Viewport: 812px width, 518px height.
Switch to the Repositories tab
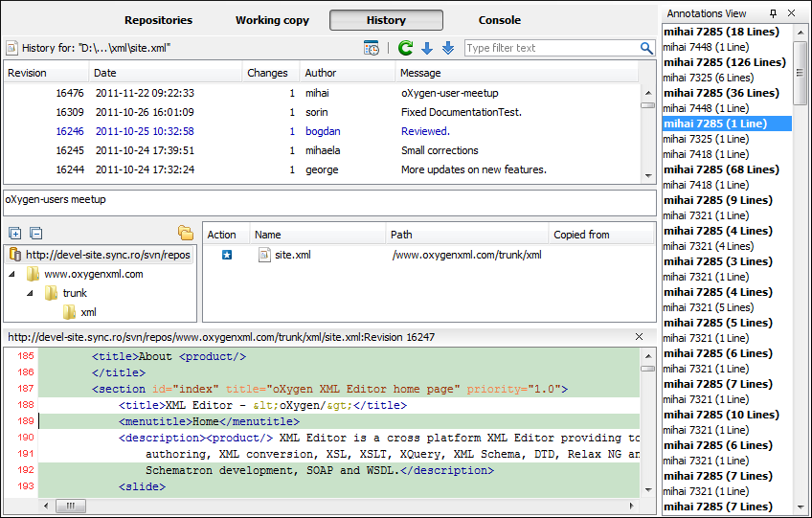[x=158, y=20]
